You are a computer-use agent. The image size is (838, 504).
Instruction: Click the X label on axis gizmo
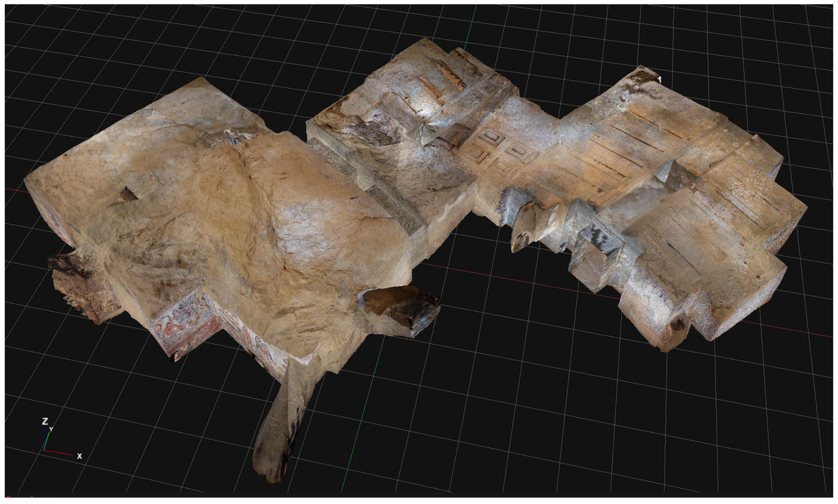coord(80,456)
